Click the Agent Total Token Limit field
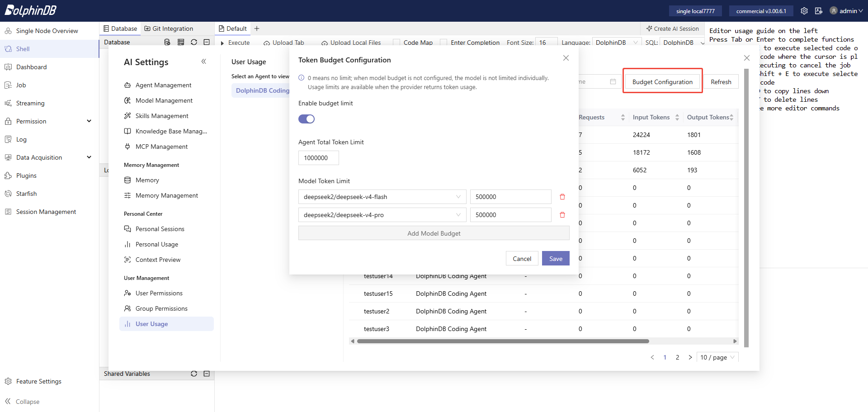 click(318, 158)
